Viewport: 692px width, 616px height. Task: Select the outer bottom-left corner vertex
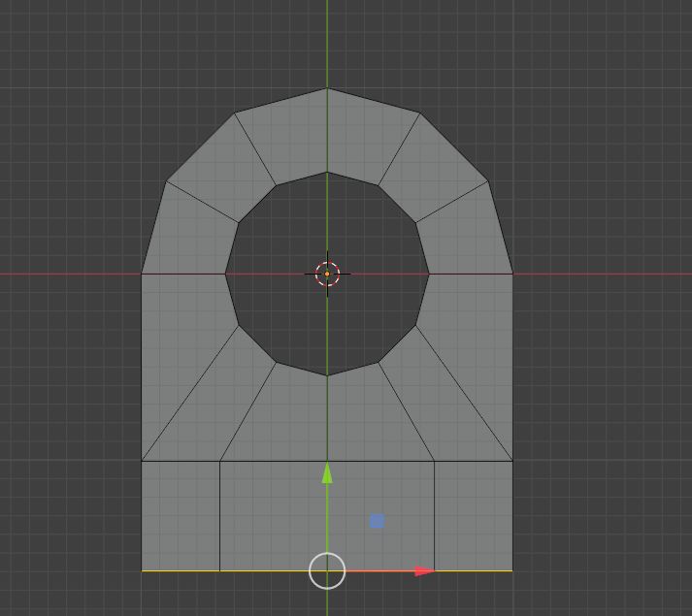(x=142, y=570)
